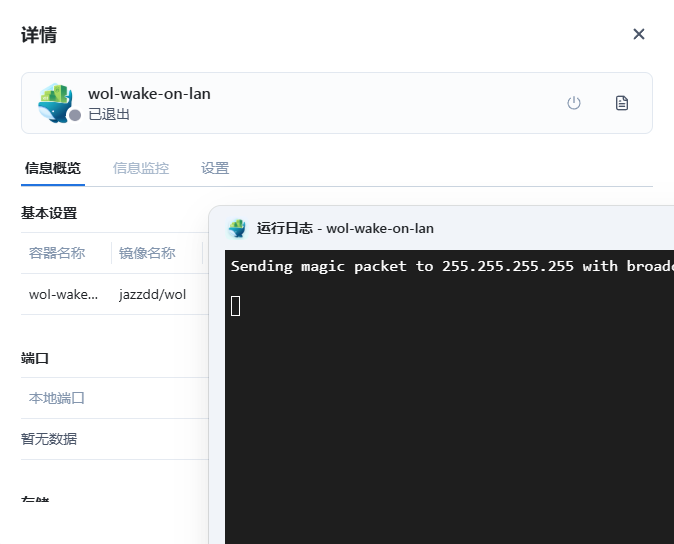674x544 pixels.
Task: Click the power button for wol-wake-on-lan container
Action: pos(573,103)
